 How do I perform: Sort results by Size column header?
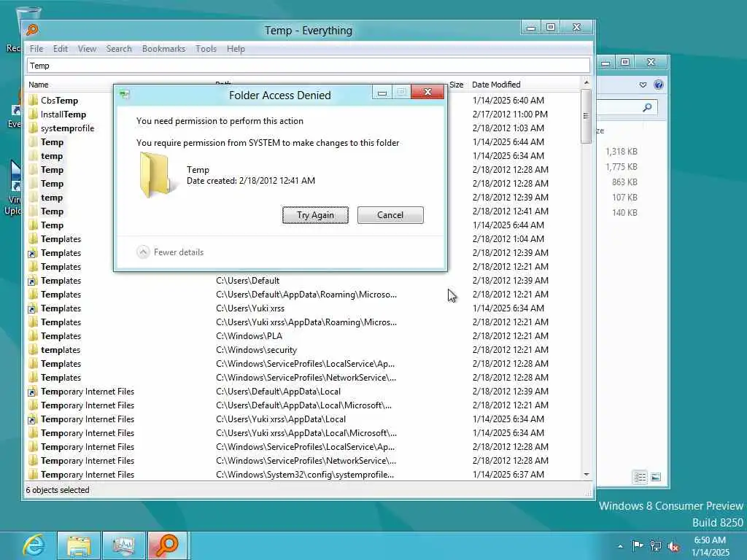pyautogui.click(x=457, y=85)
